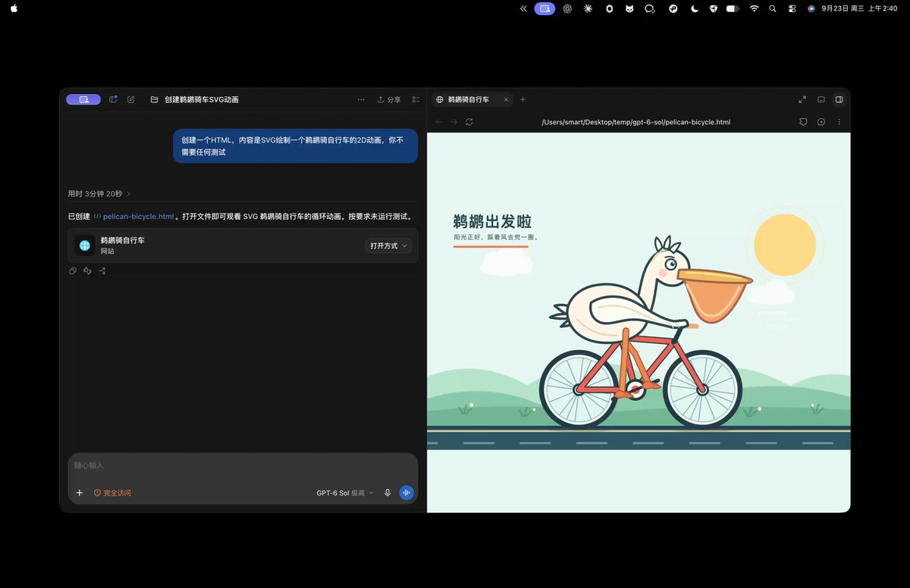Click the circled plus icon in browser toolbar
The image size is (910, 588).
pos(821,122)
